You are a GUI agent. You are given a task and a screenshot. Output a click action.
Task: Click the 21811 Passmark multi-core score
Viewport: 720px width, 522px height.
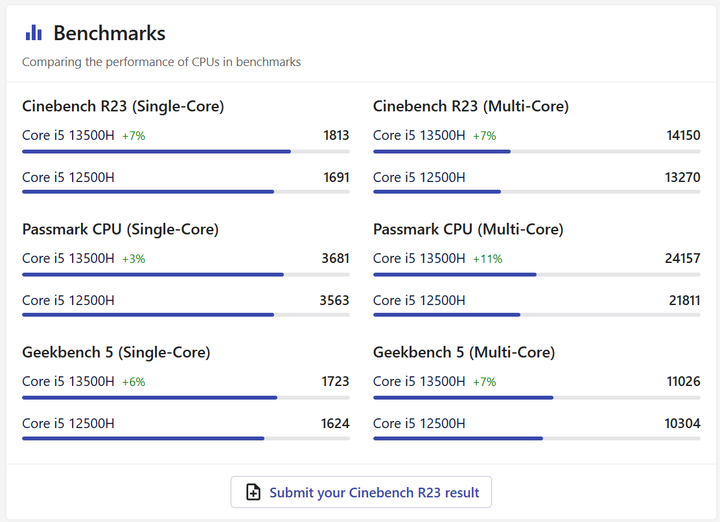tap(685, 300)
